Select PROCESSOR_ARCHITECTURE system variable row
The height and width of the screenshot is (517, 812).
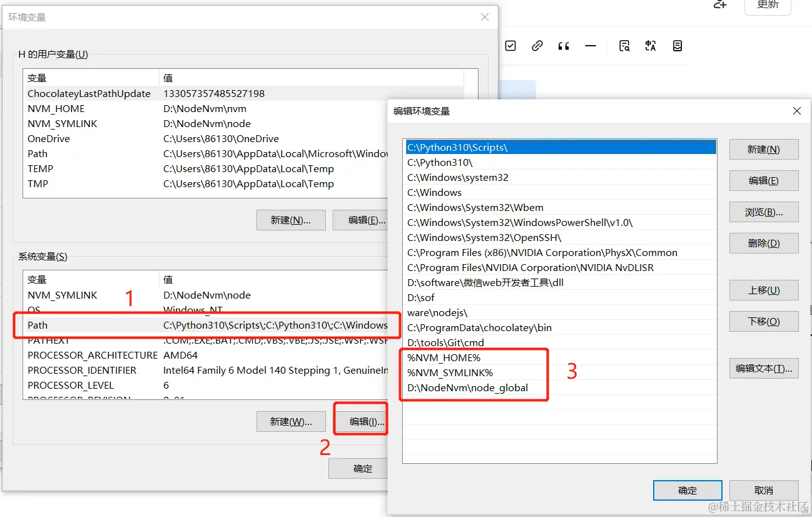206,355
